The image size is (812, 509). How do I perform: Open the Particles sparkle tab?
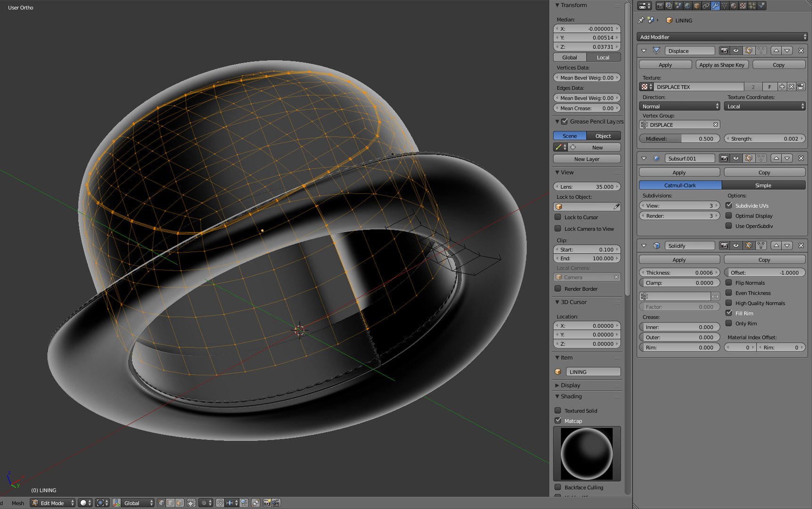click(752, 6)
